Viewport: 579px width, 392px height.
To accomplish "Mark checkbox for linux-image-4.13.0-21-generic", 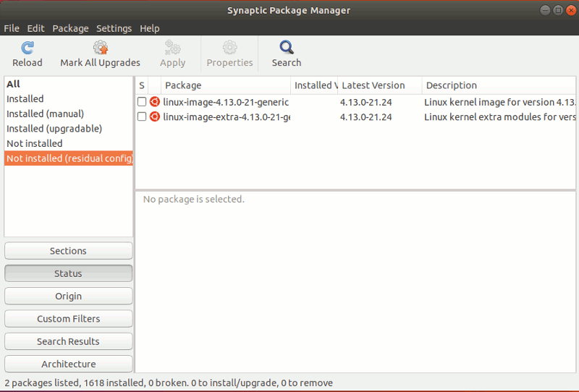I will [x=142, y=101].
